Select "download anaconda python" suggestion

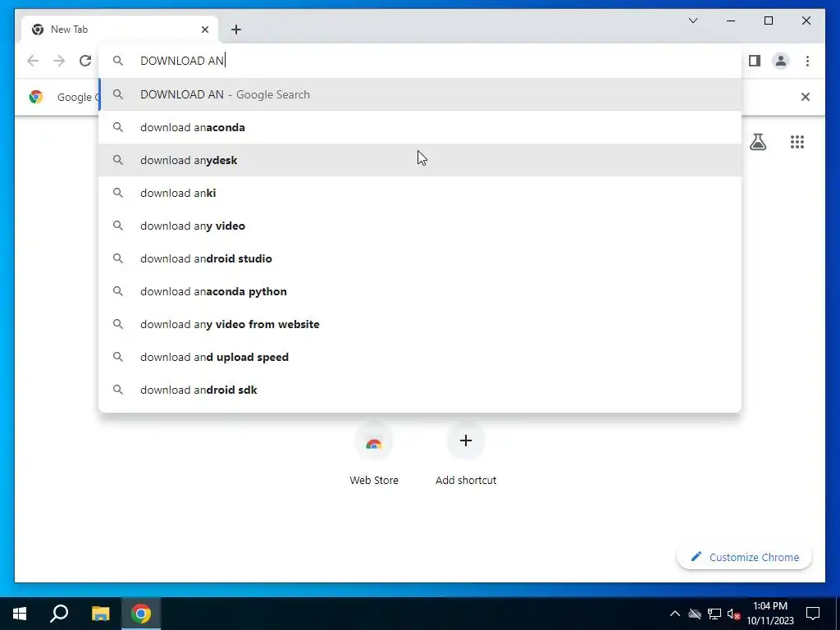(421, 291)
